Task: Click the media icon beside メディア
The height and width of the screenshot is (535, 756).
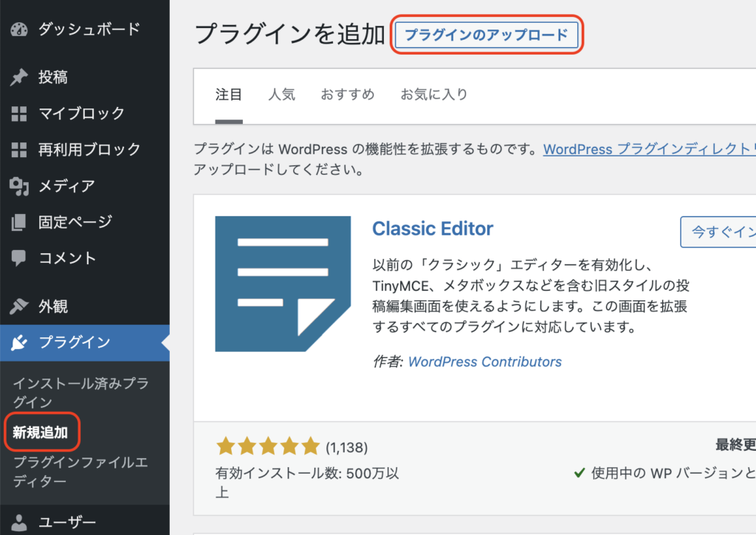Action: (x=19, y=186)
